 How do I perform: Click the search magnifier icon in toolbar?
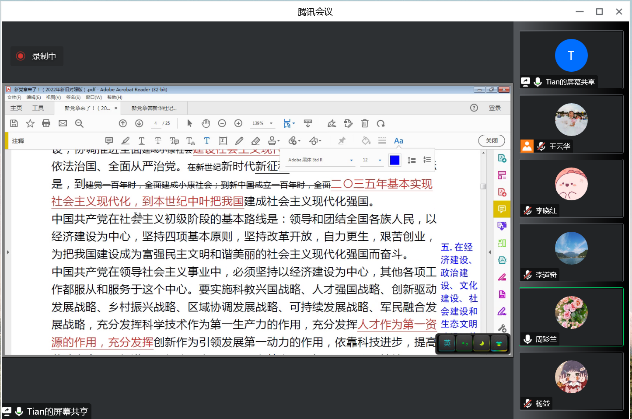pyautogui.click(x=81, y=123)
